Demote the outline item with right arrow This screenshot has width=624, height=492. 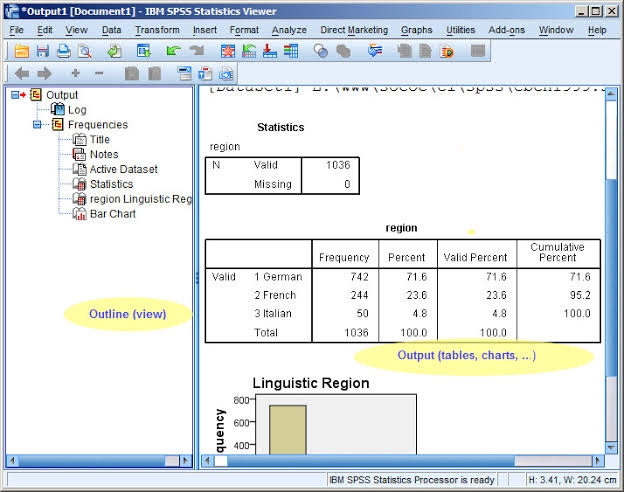pos(44,73)
